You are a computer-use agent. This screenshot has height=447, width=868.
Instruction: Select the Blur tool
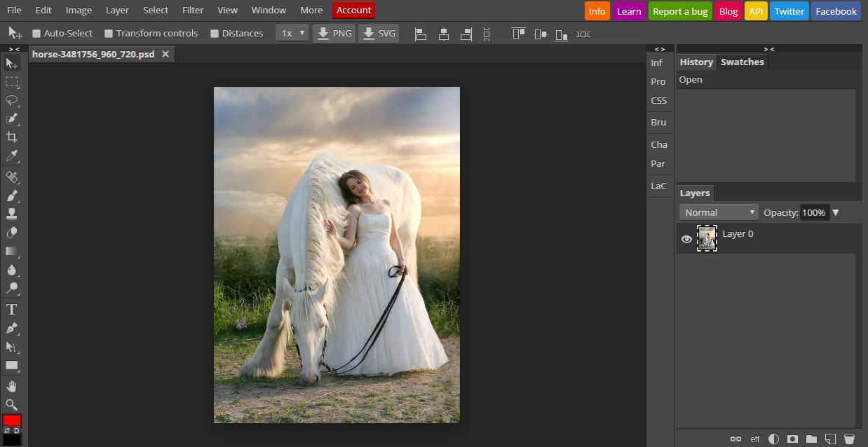[x=12, y=270]
